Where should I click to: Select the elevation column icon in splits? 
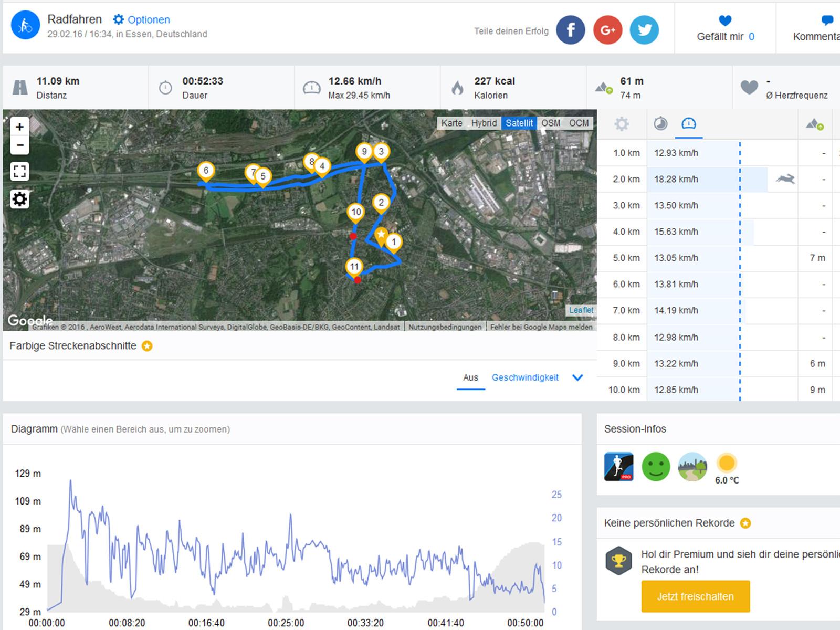(815, 124)
